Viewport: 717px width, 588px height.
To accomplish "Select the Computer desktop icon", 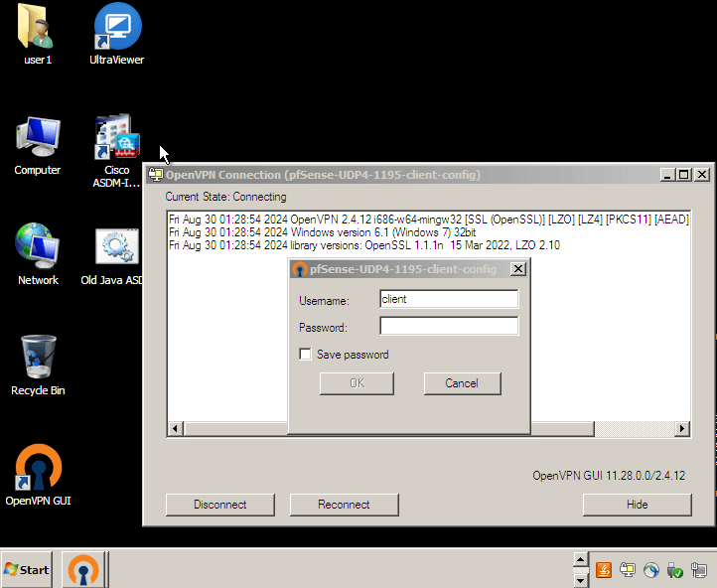I will [x=37, y=145].
